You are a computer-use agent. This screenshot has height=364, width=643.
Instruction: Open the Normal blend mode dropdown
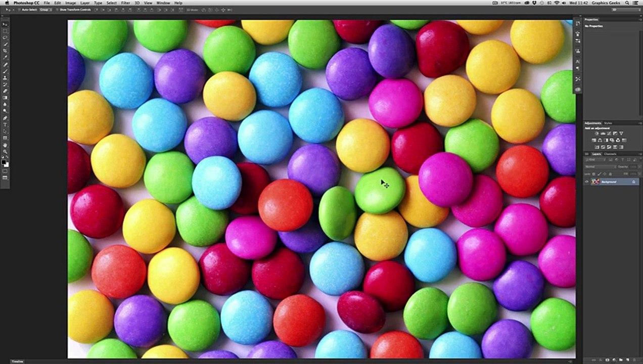(x=601, y=167)
